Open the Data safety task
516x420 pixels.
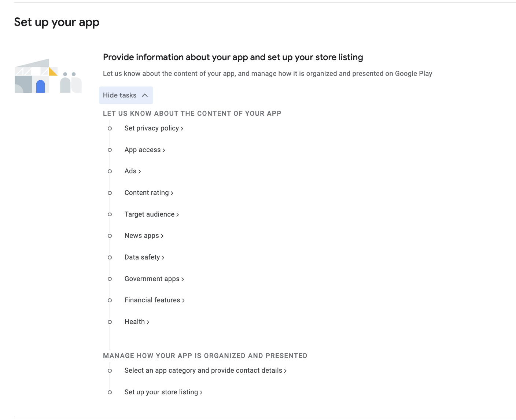(142, 257)
